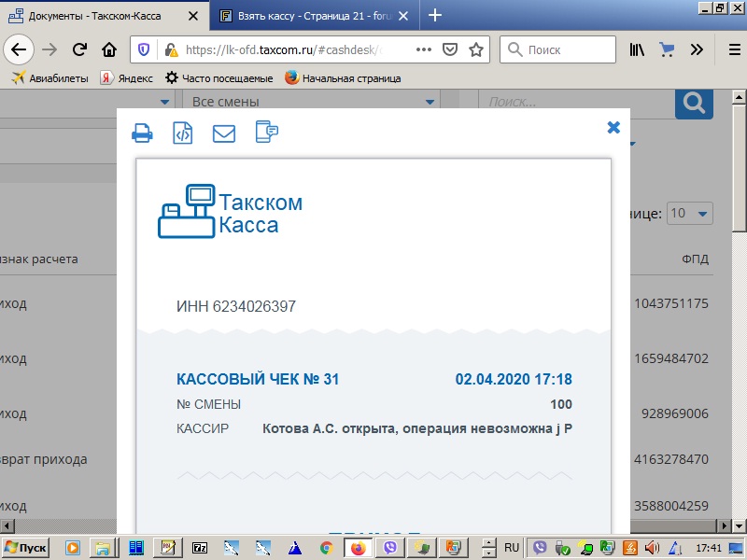The image size is (747, 560).
Task: Open a new browser tab
Action: tap(434, 15)
